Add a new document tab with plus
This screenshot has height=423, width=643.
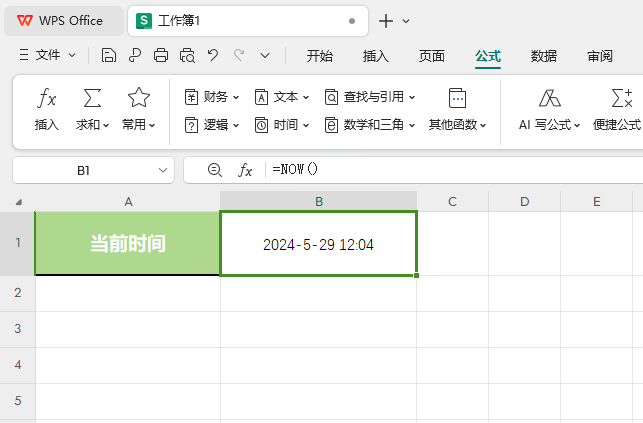click(x=386, y=21)
